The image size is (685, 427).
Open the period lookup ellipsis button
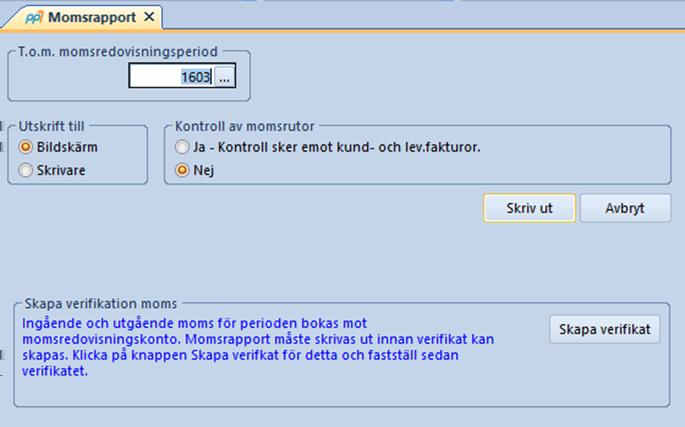pyautogui.click(x=225, y=77)
